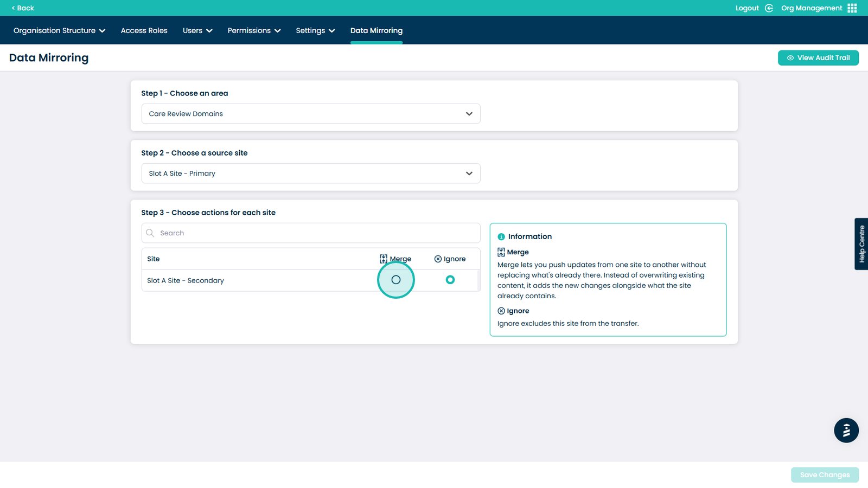This screenshot has height=488, width=868.
Task: Open the Permissions menu
Action: [254, 31]
